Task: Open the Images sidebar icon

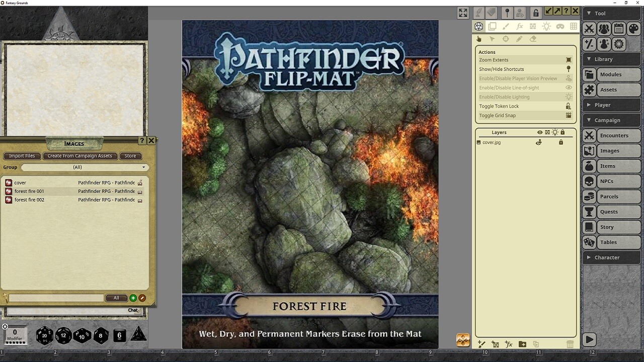Action: (589, 150)
